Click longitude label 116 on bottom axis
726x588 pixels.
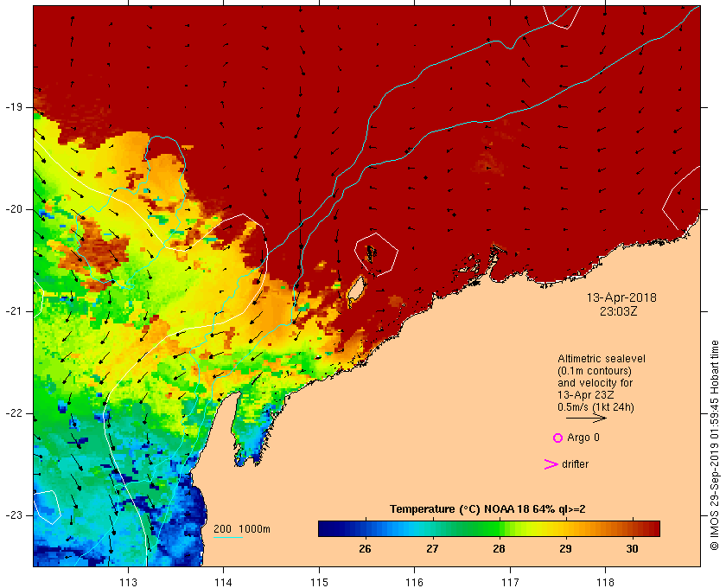point(414,582)
